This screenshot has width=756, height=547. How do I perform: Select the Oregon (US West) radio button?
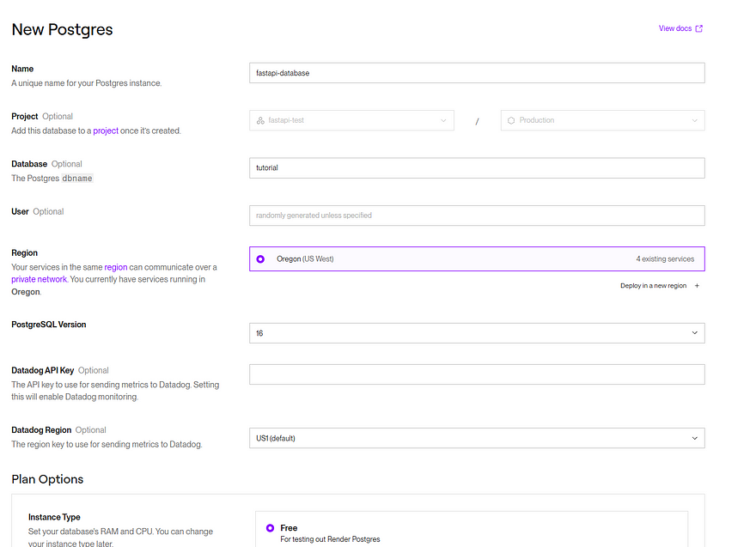pyautogui.click(x=260, y=258)
